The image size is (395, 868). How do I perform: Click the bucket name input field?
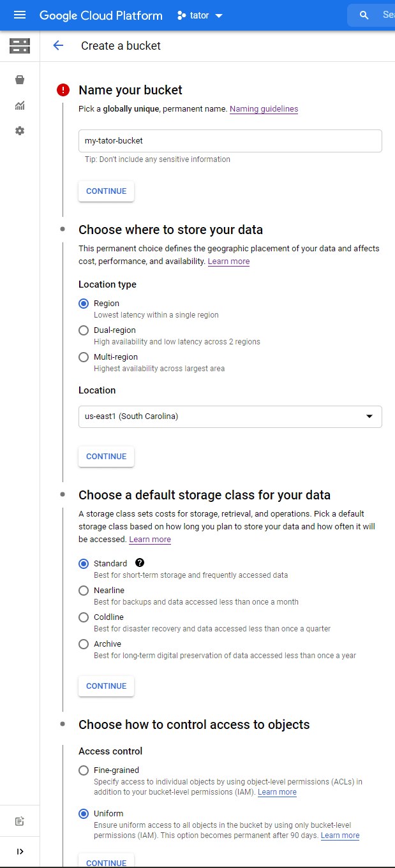[x=230, y=141]
